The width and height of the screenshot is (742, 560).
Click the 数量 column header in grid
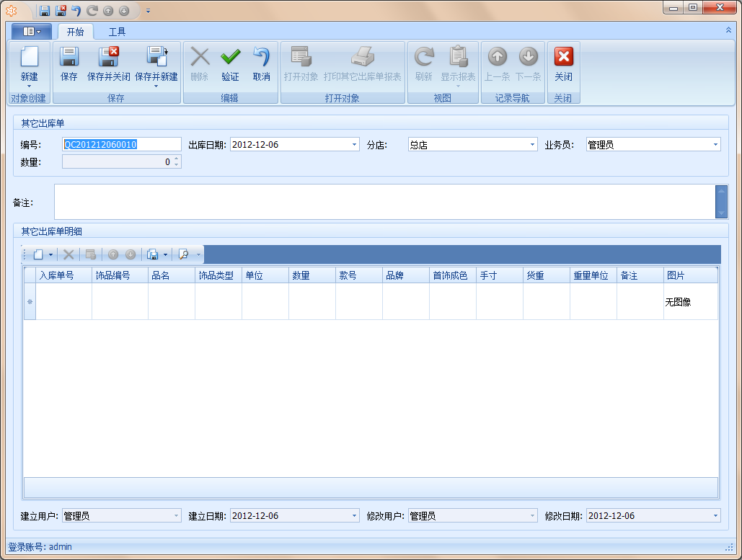[x=312, y=275]
